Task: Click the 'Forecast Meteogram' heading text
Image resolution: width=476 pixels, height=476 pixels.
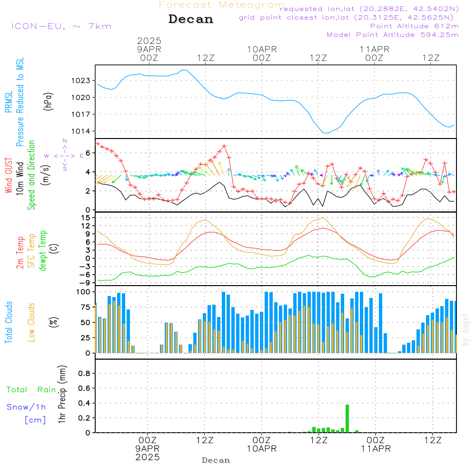Action: [x=222, y=5]
